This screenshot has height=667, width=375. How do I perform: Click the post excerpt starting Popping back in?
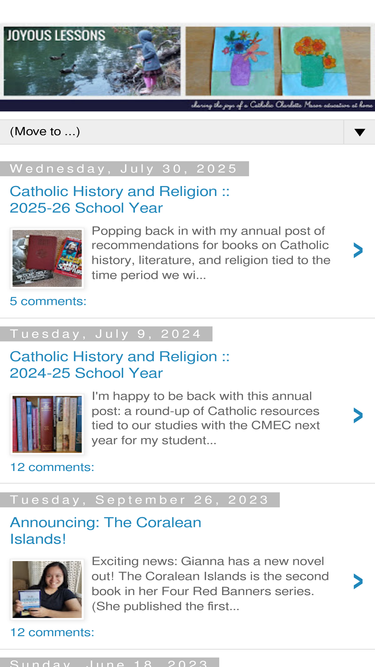pyautogui.click(x=211, y=253)
